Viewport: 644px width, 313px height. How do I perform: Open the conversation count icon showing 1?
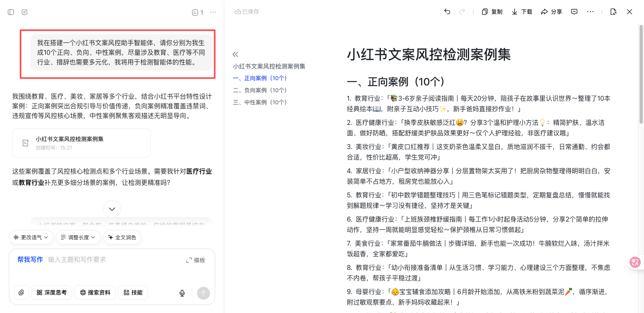(197, 12)
